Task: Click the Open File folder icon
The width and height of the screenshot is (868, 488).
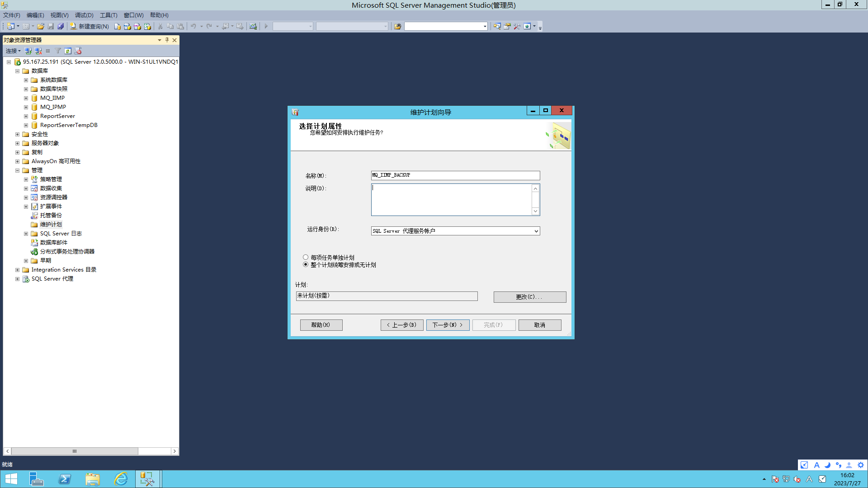Action: click(41, 26)
